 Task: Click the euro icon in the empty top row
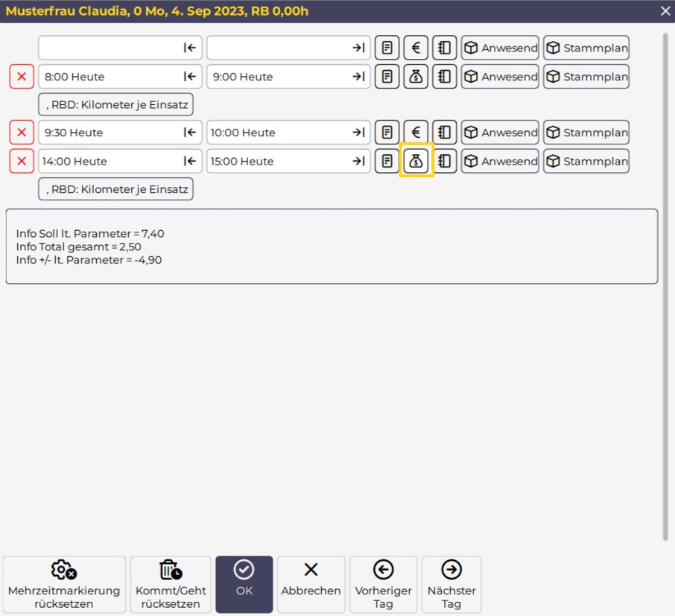pyautogui.click(x=416, y=48)
